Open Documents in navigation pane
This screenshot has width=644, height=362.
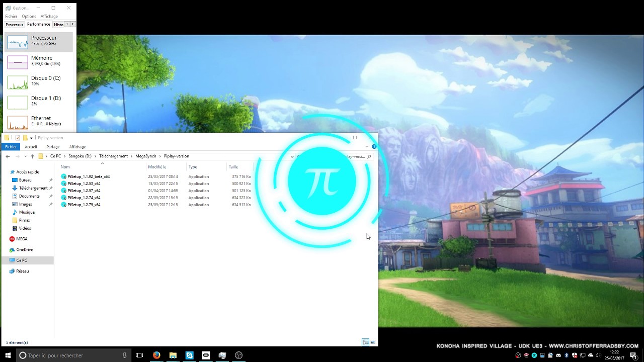pyautogui.click(x=29, y=196)
